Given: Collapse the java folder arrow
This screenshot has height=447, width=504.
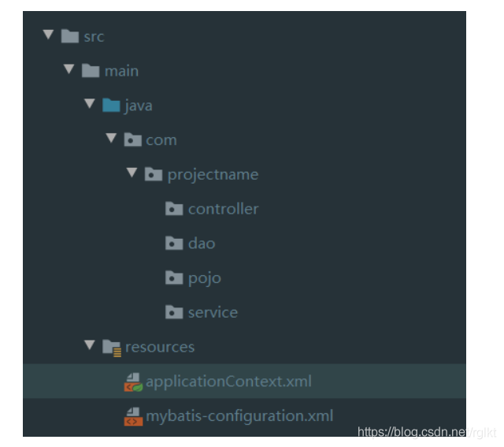Looking at the screenshot, I should (90, 105).
